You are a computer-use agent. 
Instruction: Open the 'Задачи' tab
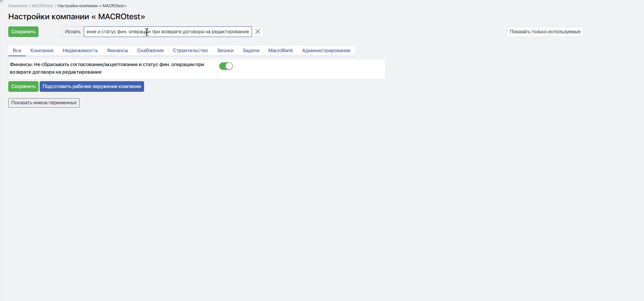tap(251, 51)
